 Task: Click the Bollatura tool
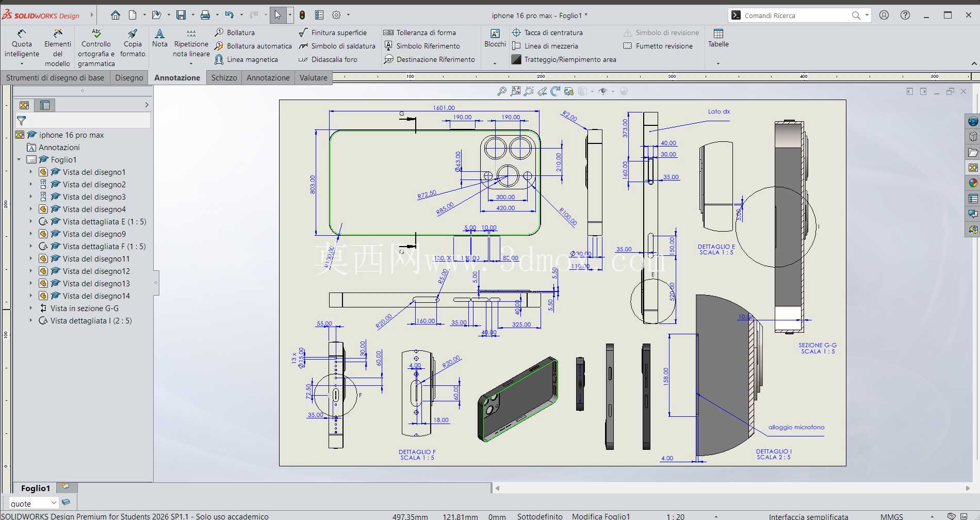pos(235,32)
